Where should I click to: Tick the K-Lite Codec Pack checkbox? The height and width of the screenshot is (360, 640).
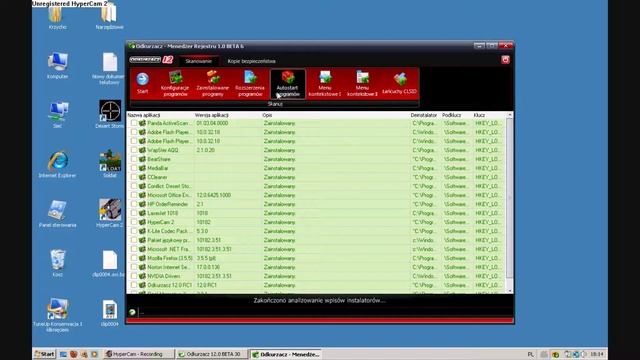pos(134,231)
